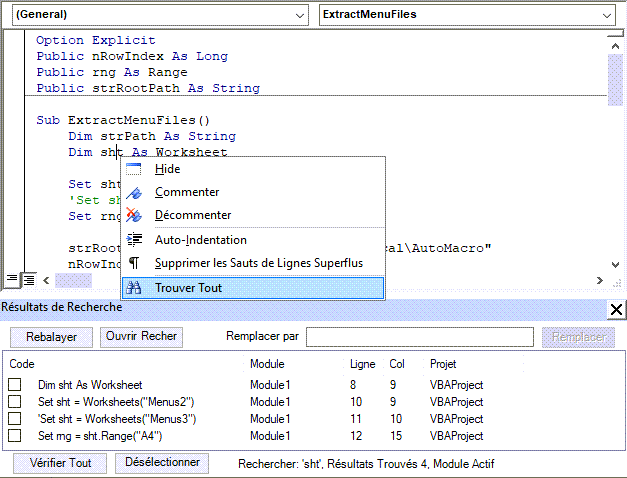
Task: Click the 'Public nRowIndex As Long' line
Action: [132, 56]
